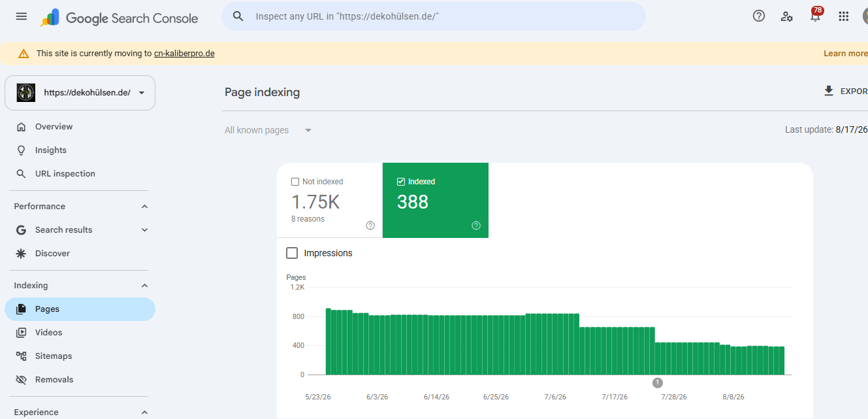The height and width of the screenshot is (419, 868).
Task: Select the Not indexed 1.75K card
Action: 330,201
